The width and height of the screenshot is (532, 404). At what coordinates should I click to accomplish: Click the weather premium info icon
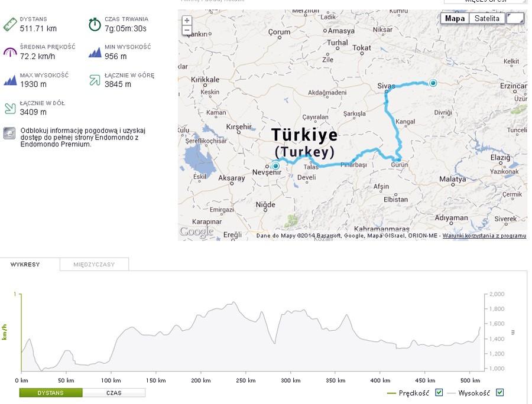click(9, 133)
